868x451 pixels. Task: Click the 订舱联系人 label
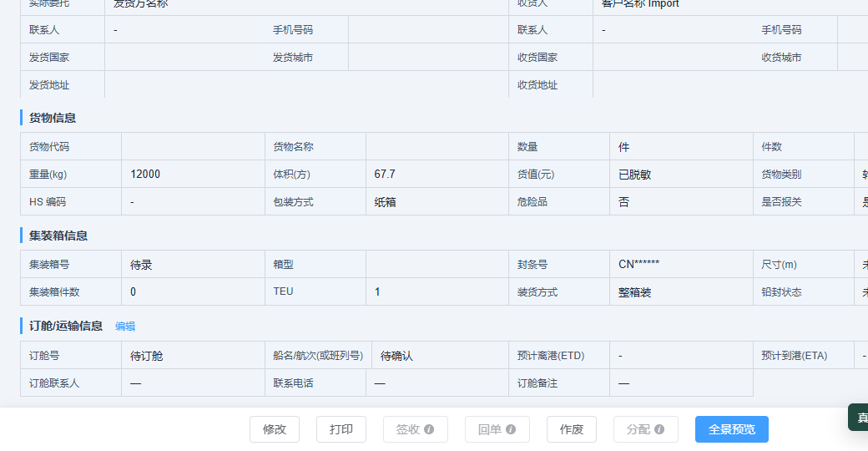coord(54,383)
